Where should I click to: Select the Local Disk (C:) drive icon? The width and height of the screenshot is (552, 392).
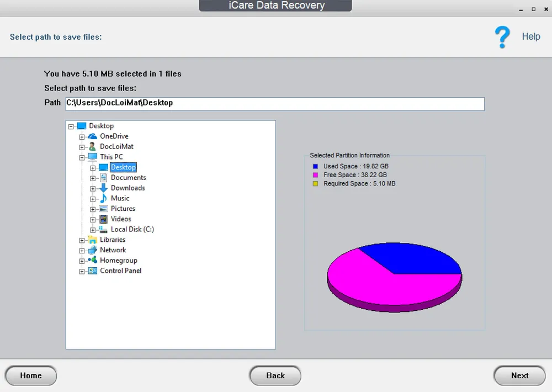[x=103, y=229]
